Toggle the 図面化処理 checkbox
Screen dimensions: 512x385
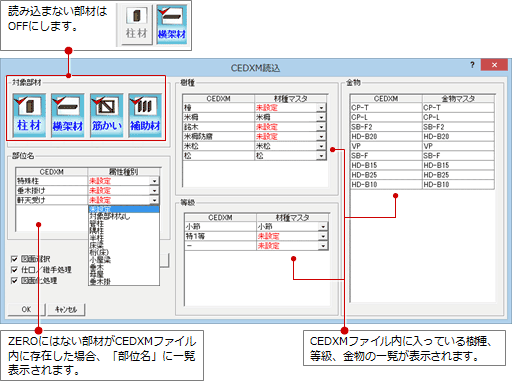14,281
